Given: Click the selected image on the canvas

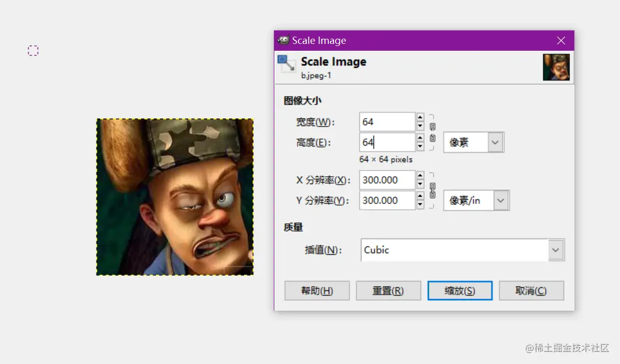Looking at the screenshot, I should point(175,196).
